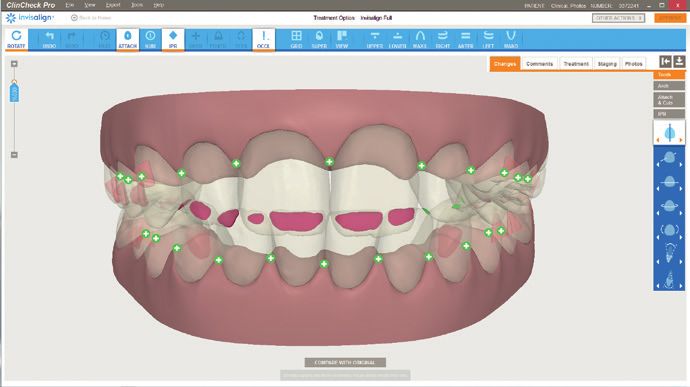Image resolution: width=690 pixels, height=387 pixels.
Task: Show only the Upper arch view
Action: tap(374, 39)
